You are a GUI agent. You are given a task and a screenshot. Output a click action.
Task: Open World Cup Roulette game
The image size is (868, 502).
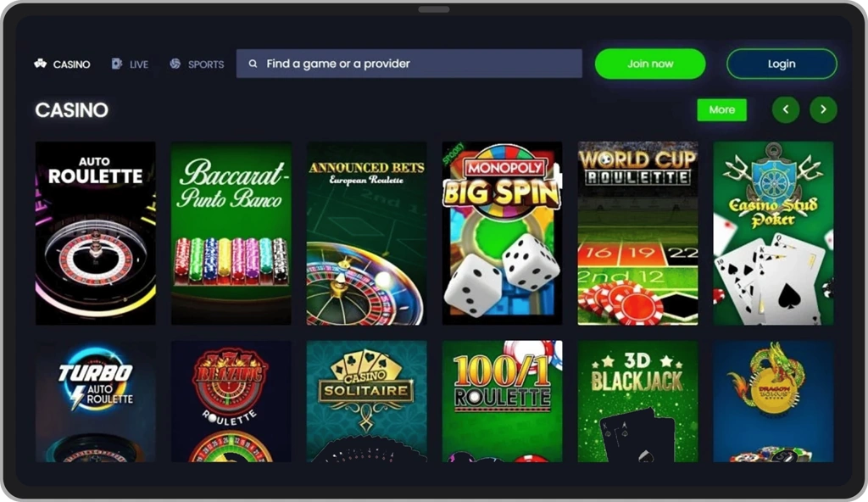coord(637,232)
